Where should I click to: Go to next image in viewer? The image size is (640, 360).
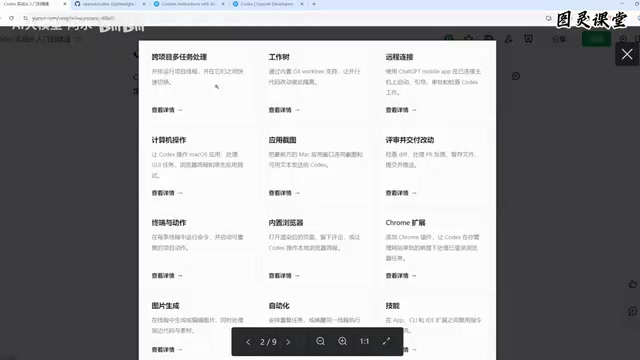(288, 342)
